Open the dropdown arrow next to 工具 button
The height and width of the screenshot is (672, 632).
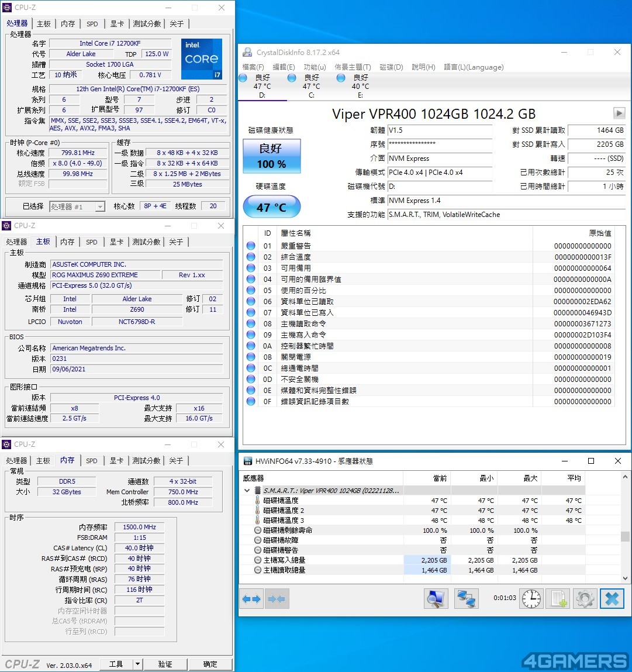[x=137, y=664]
